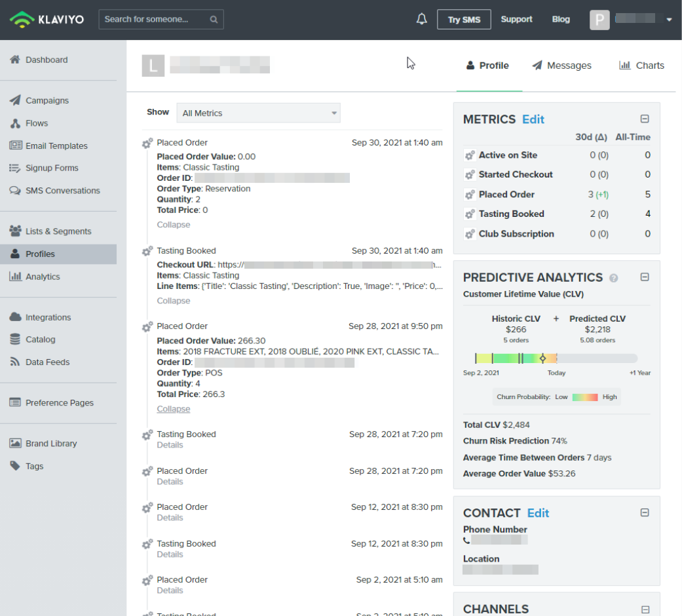This screenshot has width=682, height=616.
Task: Click the Email Templates icon
Action: click(16, 145)
